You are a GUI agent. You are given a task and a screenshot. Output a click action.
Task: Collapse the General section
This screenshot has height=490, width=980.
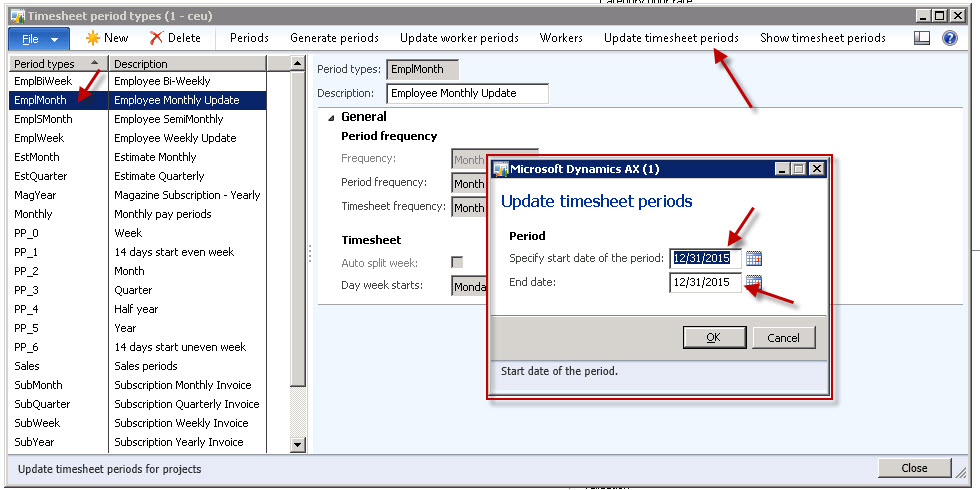click(x=332, y=117)
